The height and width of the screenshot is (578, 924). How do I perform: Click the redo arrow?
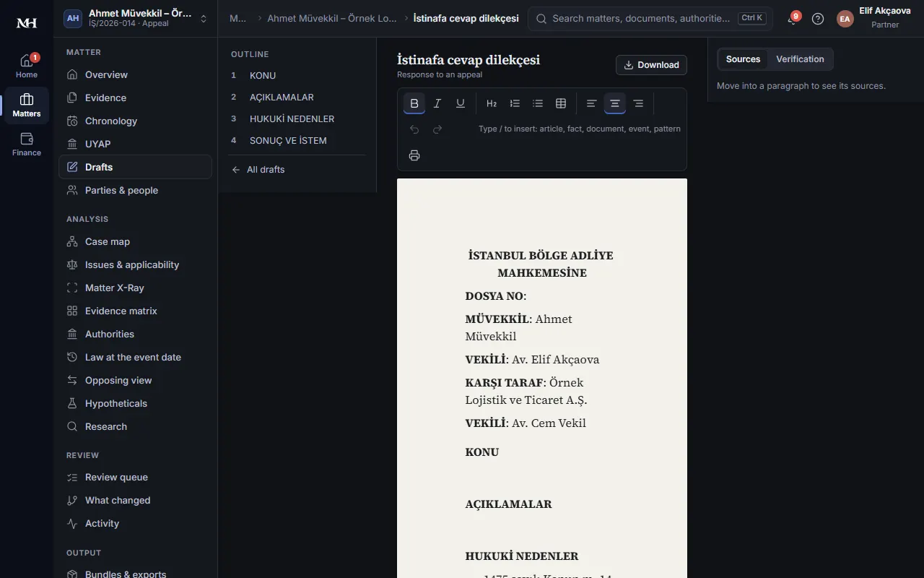click(x=437, y=129)
